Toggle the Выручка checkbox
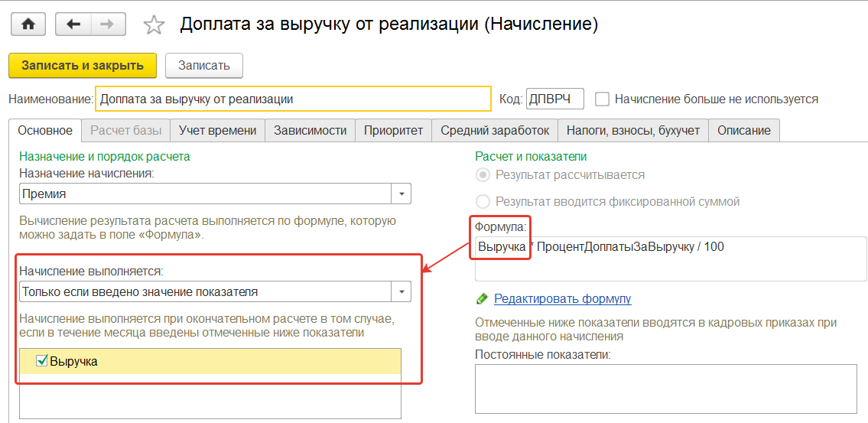868x423 pixels. [42, 361]
